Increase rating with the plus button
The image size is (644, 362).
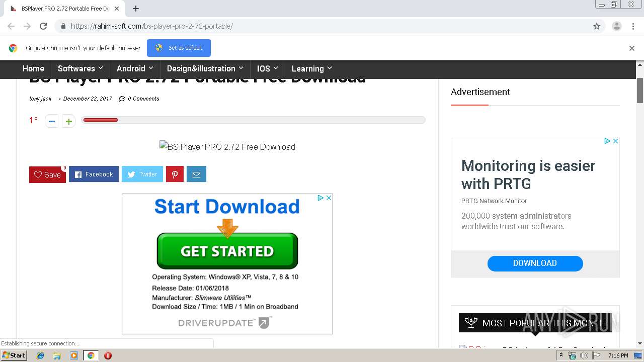click(x=69, y=121)
